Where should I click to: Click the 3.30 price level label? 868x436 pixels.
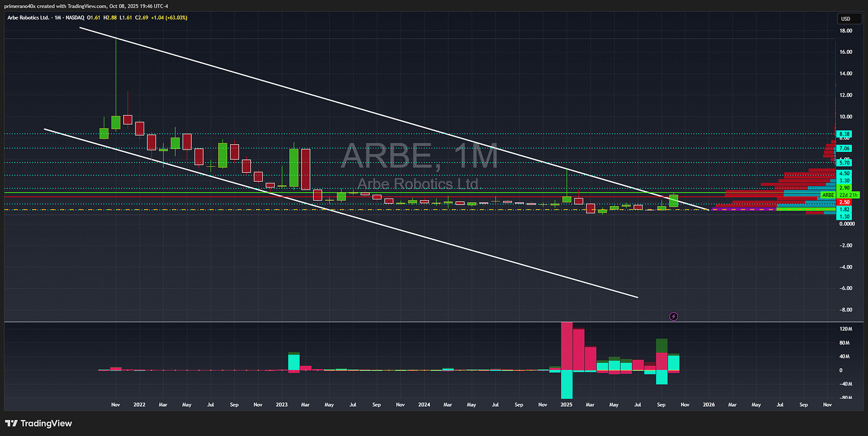tap(844, 180)
